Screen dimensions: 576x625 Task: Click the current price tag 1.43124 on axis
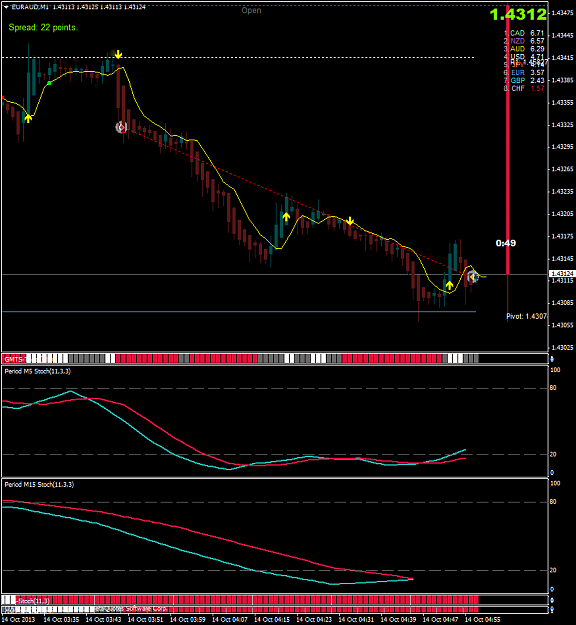click(x=562, y=274)
